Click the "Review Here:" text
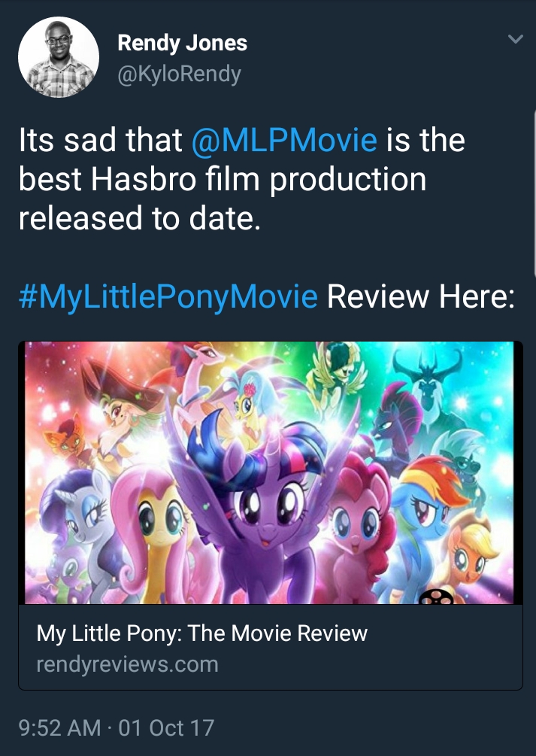 (x=421, y=297)
